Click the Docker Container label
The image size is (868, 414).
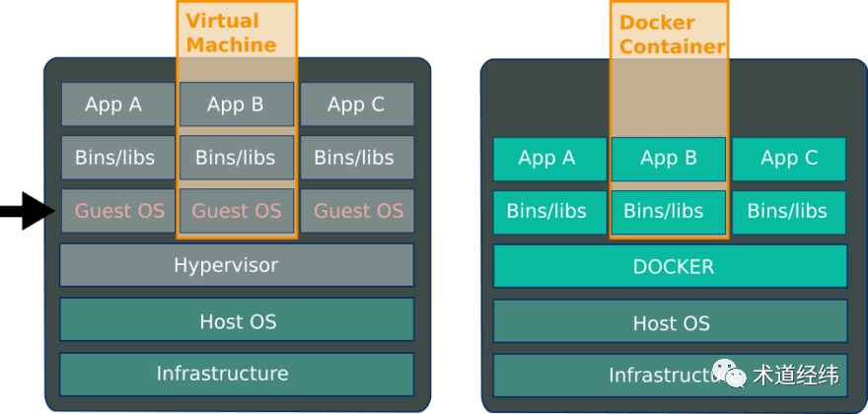673,34
